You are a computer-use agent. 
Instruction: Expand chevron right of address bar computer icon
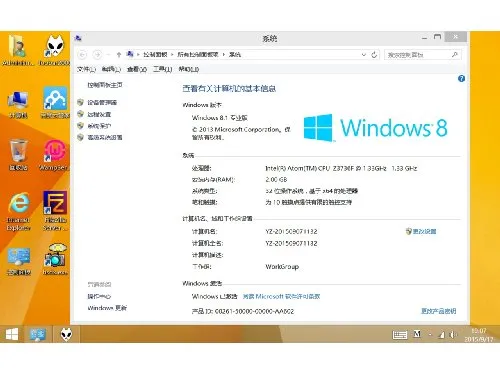[138, 55]
